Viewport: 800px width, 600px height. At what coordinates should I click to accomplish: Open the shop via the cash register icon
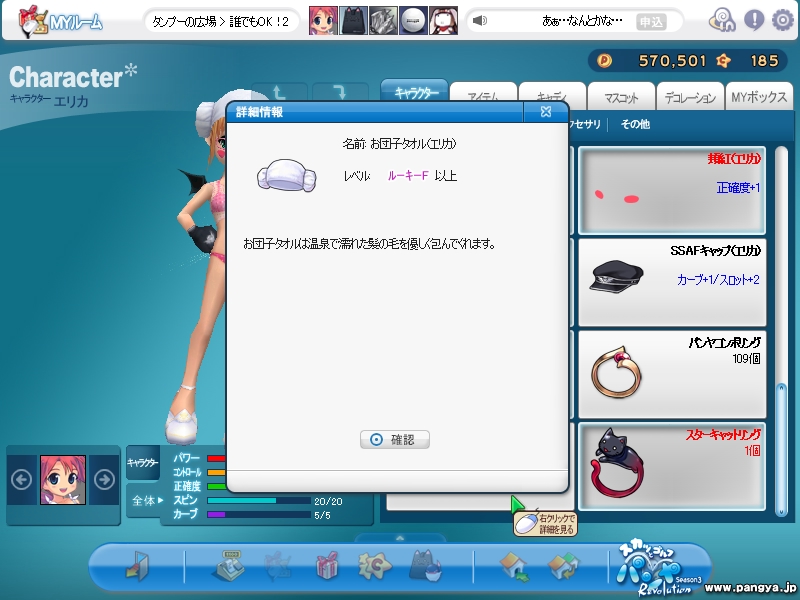pyautogui.click(x=227, y=565)
